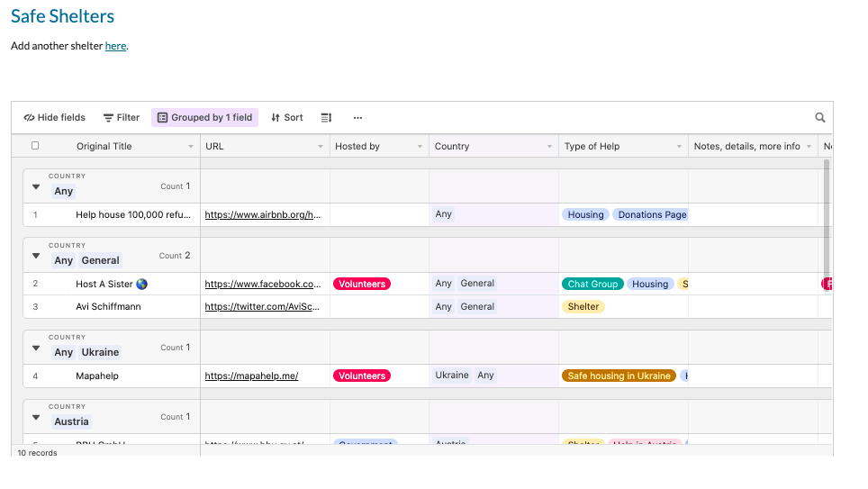Open the Sort options
The image size is (868, 489).
[286, 117]
